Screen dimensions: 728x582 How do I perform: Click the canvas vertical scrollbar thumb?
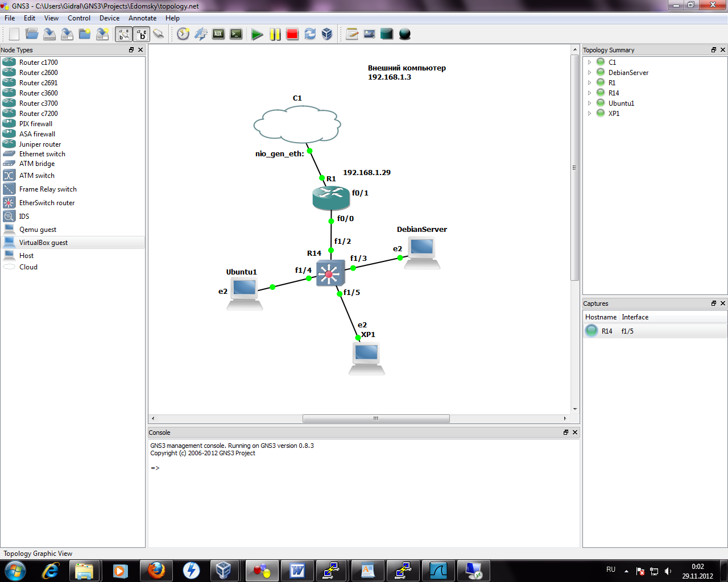click(x=574, y=168)
